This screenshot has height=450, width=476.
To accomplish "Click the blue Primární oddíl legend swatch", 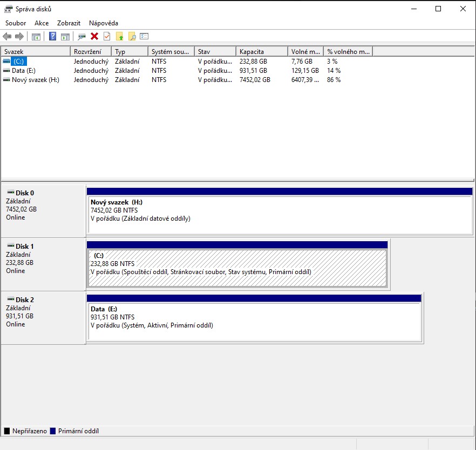I will tap(53, 431).
